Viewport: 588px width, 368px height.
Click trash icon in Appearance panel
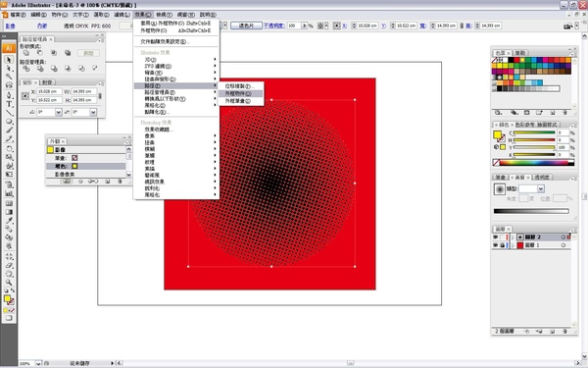click(x=120, y=182)
